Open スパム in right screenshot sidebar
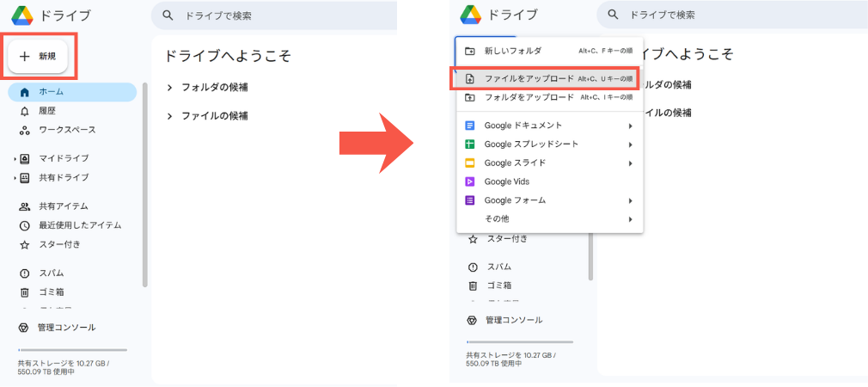868x387 pixels. [498, 267]
